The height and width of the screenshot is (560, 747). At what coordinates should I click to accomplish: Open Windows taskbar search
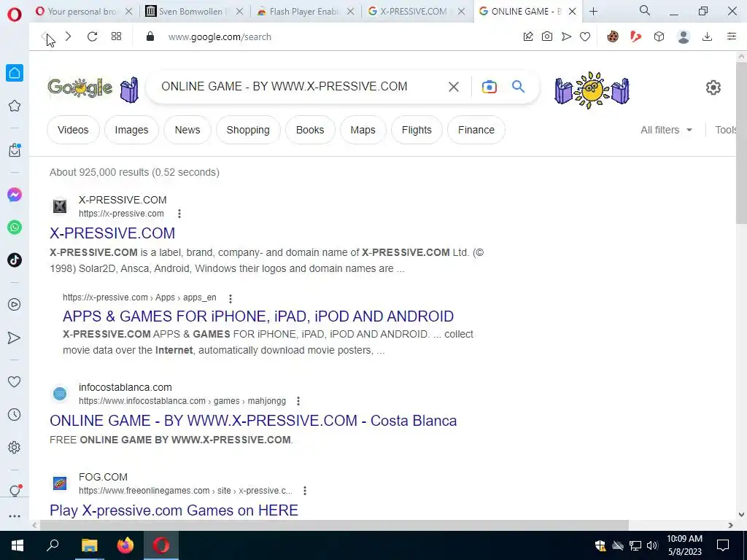53,545
